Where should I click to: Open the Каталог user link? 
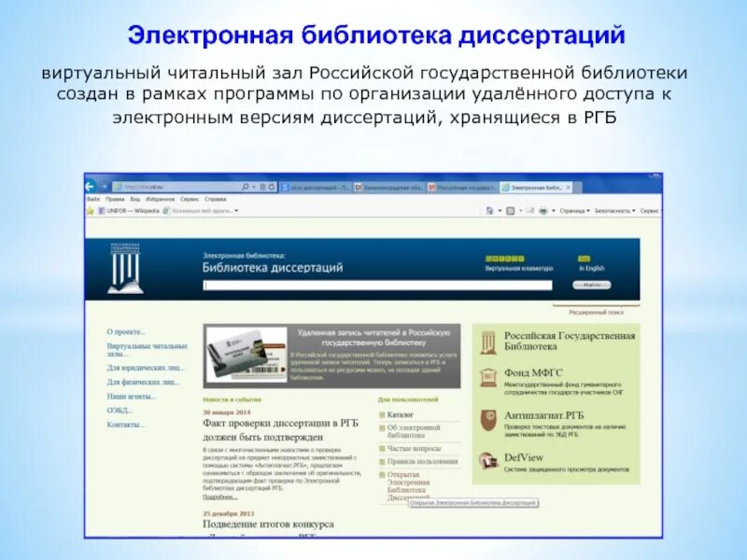click(x=401, y=414)
